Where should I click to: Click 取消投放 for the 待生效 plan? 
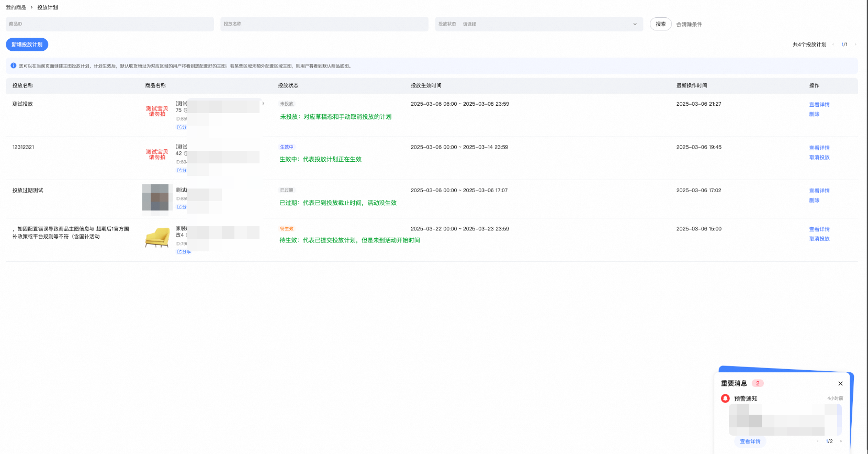coord(819,239)
